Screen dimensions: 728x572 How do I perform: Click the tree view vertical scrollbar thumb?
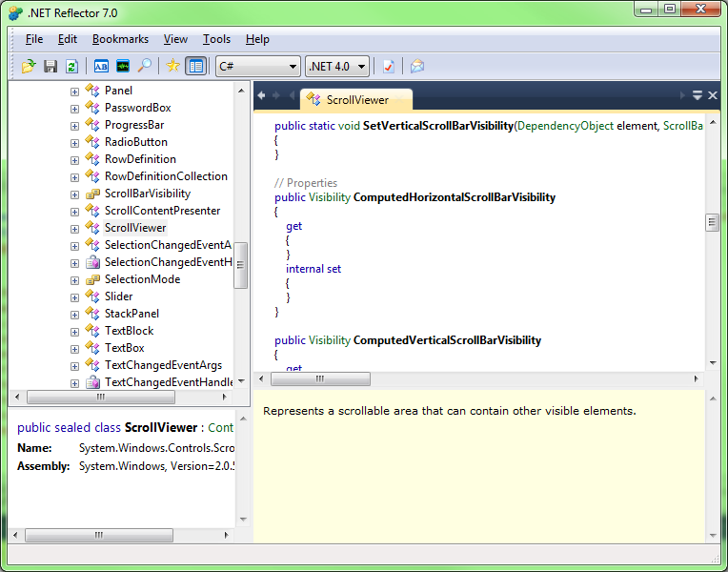coord(240,265)
